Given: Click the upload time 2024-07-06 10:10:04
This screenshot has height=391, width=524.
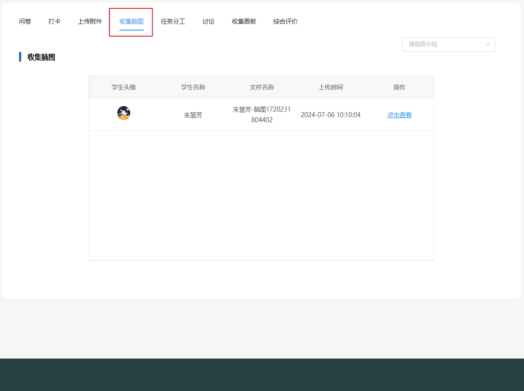Looking at the screenshot, I should pyautogui.click(x=331, y=115).
